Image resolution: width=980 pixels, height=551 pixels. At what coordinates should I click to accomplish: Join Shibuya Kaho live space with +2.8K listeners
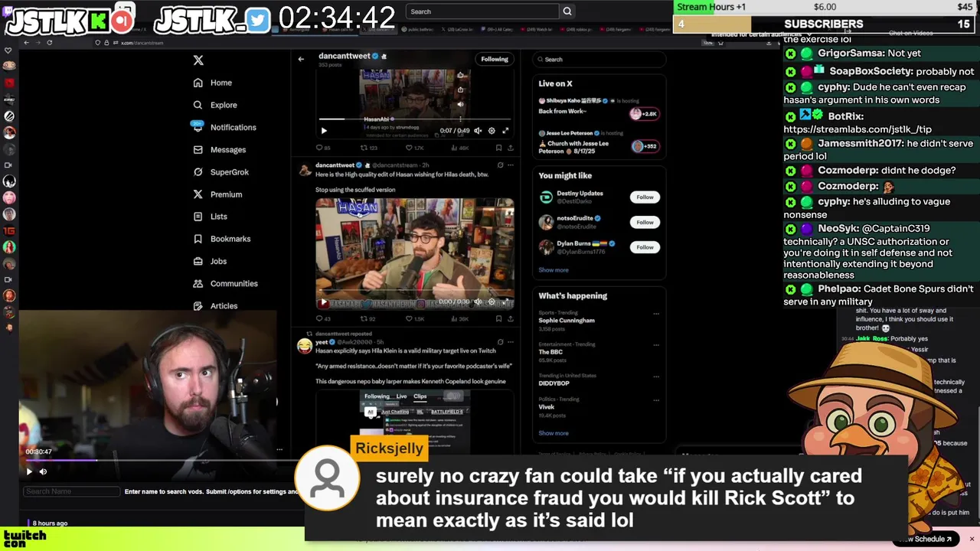644,113
